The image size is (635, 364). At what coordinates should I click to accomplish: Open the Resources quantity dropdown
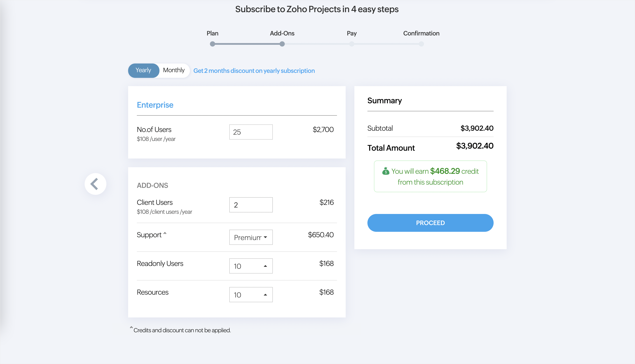pos(251,295)
